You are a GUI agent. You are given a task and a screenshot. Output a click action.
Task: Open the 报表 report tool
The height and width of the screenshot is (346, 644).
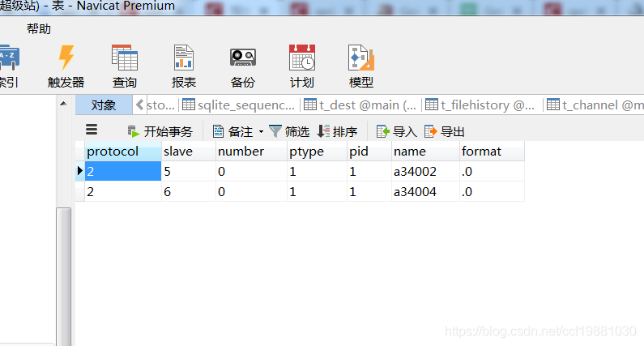point(184,66)
